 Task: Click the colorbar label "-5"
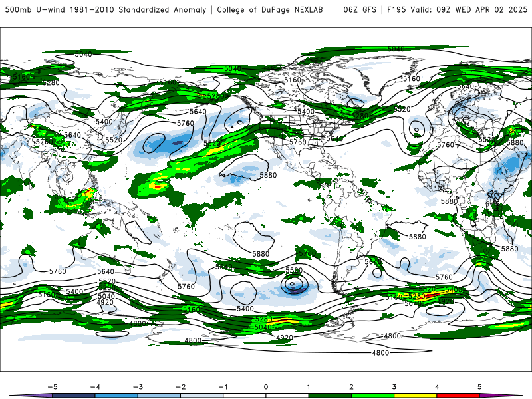point(53,387)
